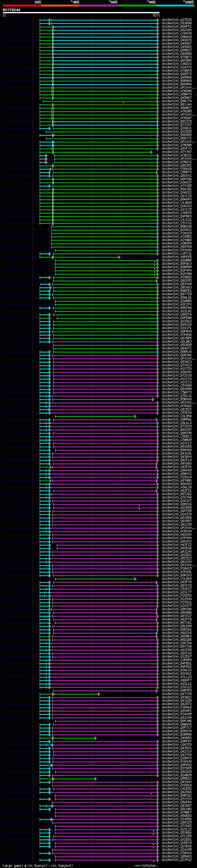Open hit UniRef100_Q43191
This screenshot has width=197, height=868.
pos(176,454)
